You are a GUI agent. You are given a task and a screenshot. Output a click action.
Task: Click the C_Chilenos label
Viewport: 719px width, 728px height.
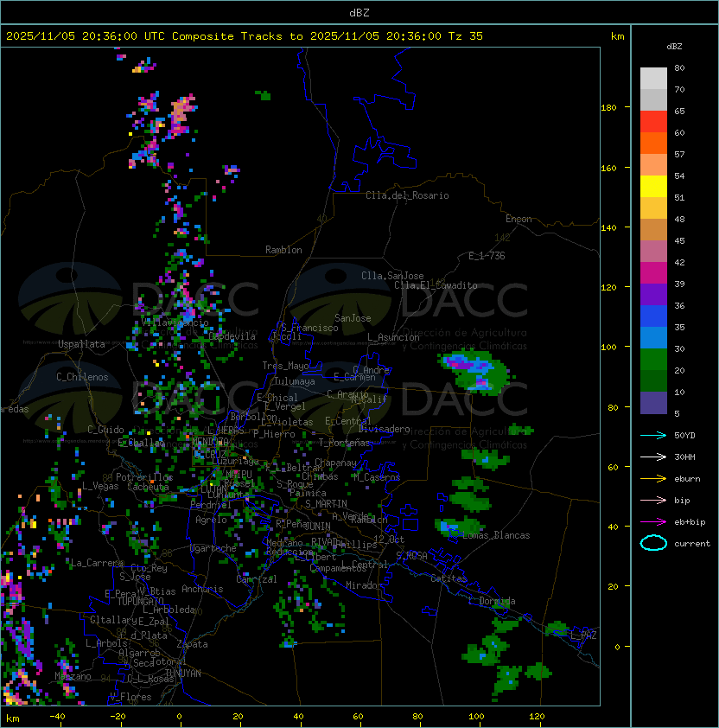click(x=82, y=377)
